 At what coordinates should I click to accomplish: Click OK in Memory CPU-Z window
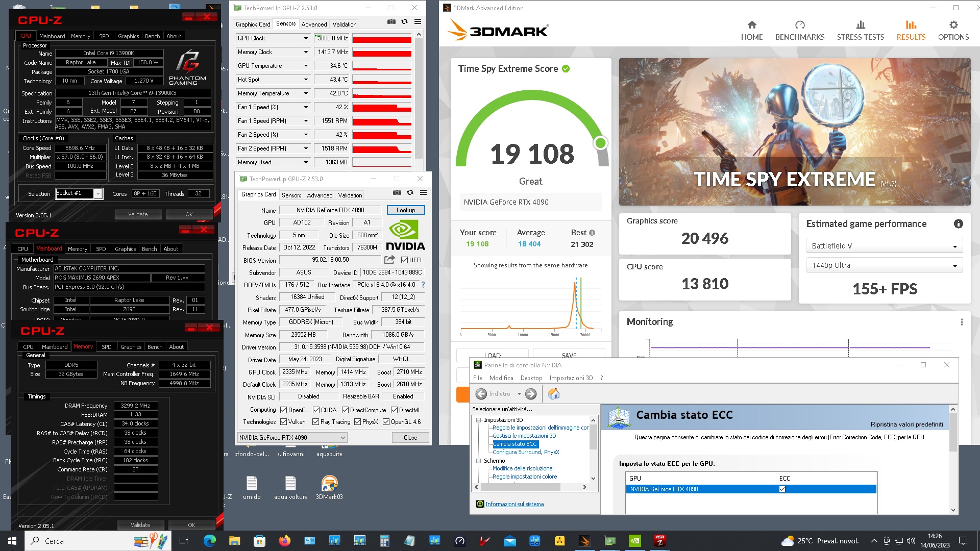[x=191, y=525]
